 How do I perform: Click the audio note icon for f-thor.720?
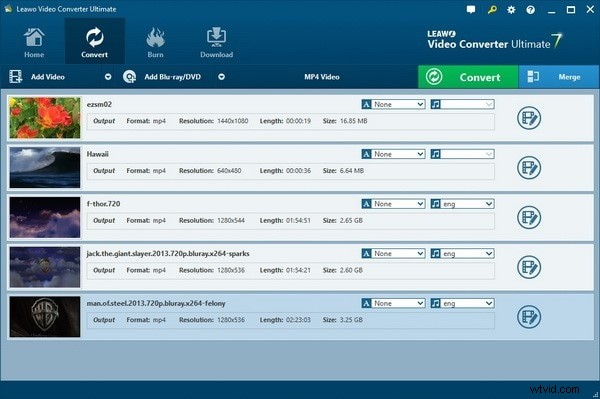click(435, 204)
